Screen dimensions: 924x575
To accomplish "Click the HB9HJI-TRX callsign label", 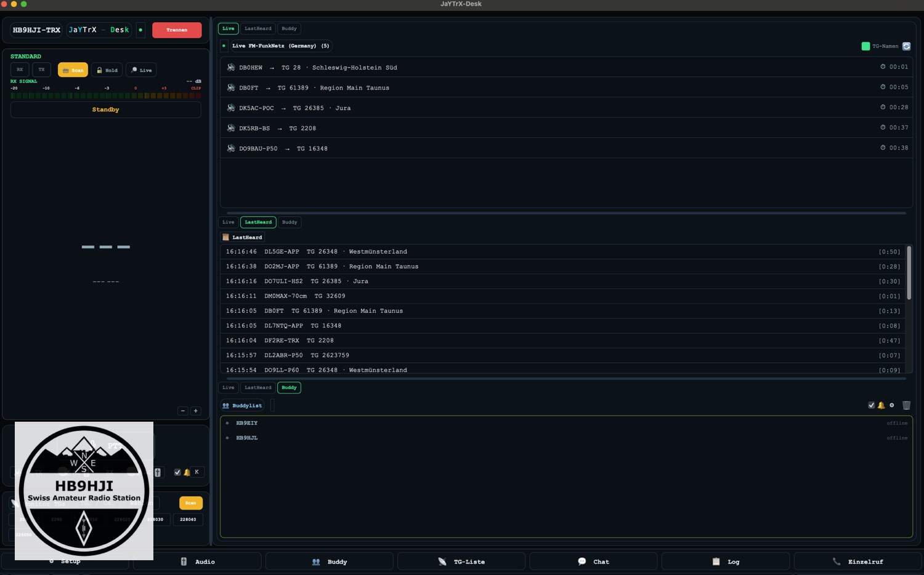I will [36, 30].
